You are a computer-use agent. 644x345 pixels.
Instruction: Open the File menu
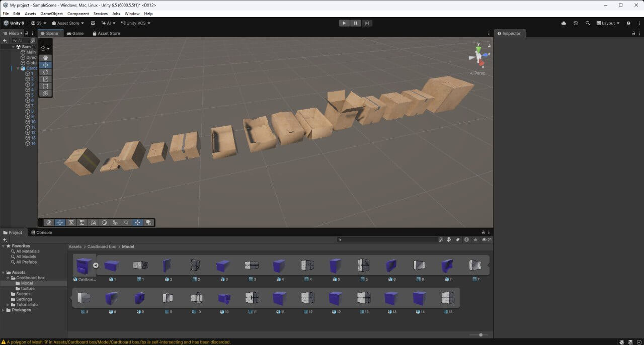pos(6,14)
